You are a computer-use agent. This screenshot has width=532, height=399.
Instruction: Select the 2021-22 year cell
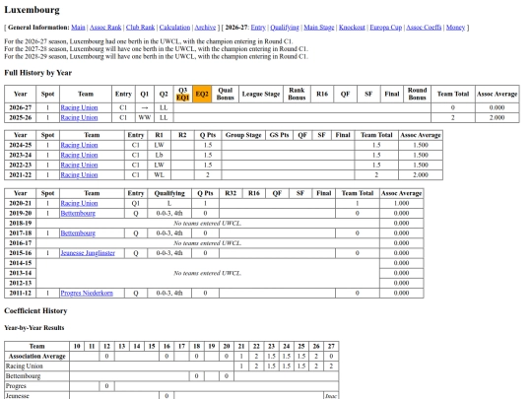pyautogui.click(x=21, y=175)
